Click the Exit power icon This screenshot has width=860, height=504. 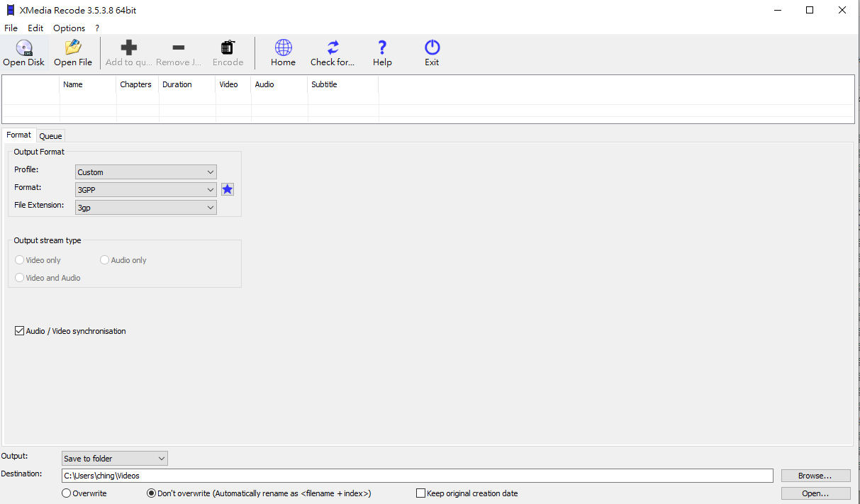[432, 48]
